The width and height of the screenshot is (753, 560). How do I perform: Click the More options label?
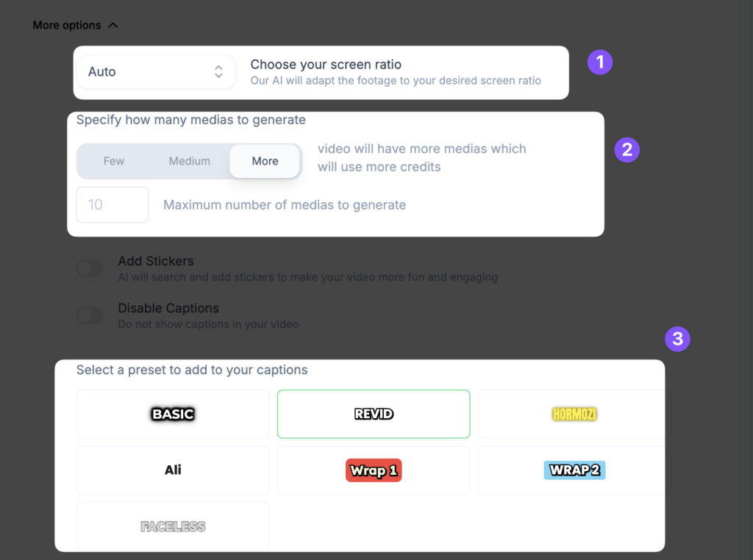tap(67, 25)
